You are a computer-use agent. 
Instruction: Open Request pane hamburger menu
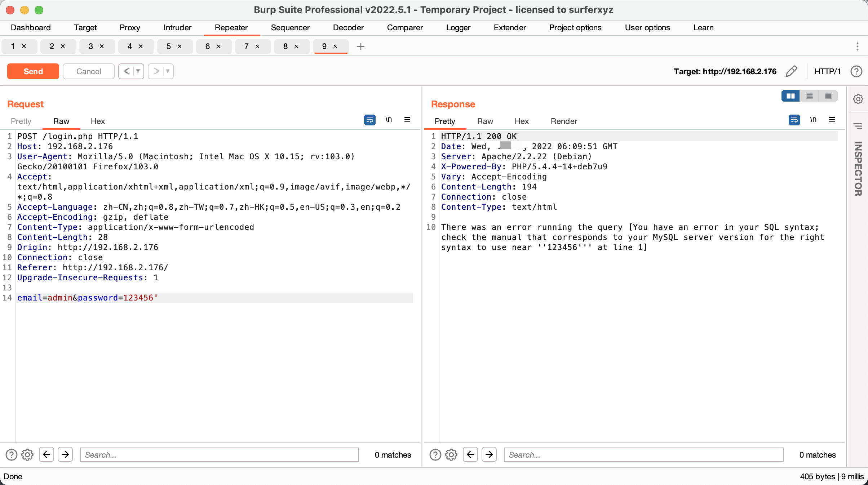(407, 120)
